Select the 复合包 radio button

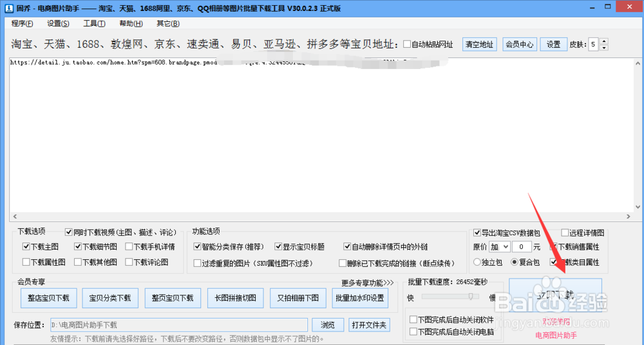(x=514, y=262)
